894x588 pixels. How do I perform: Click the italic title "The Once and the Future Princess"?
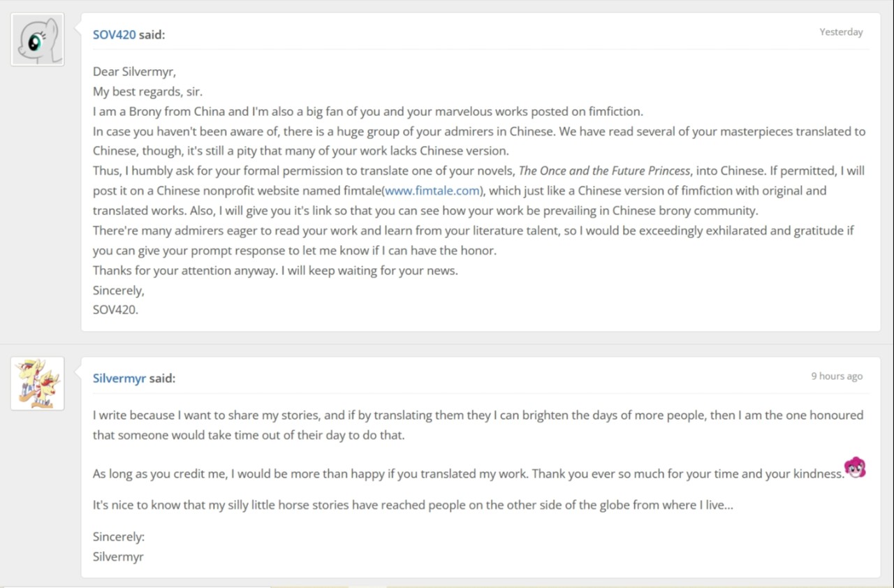coord(604,171)
